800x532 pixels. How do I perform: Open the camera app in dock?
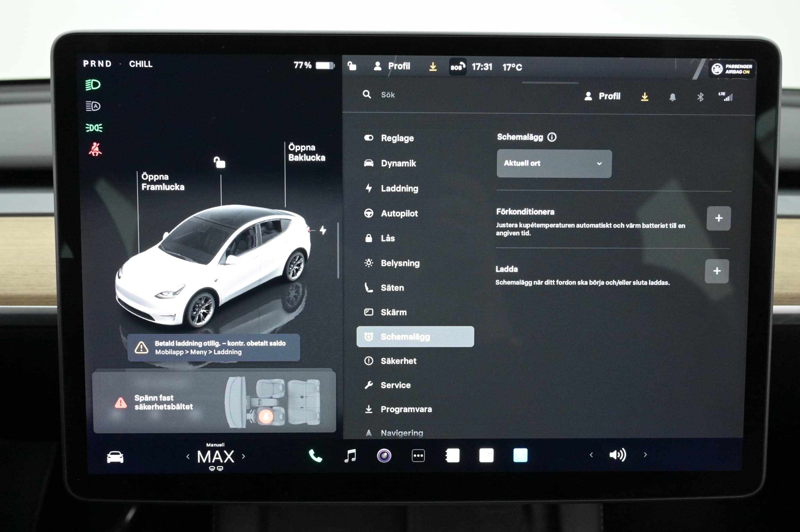click(384, 456)
